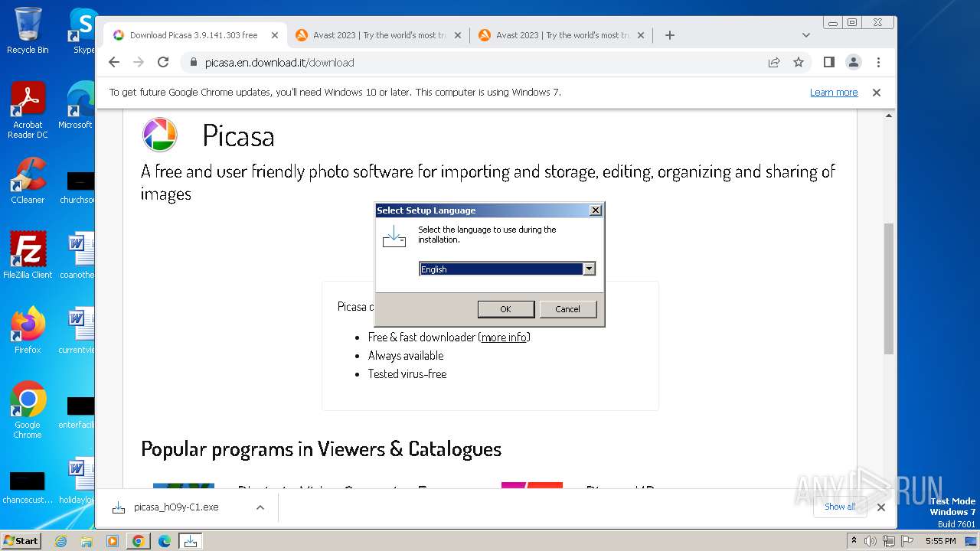Open Google Chrome desktop shortcut
The width and height of the screenshot is (980, 551).
coord(28,410)
